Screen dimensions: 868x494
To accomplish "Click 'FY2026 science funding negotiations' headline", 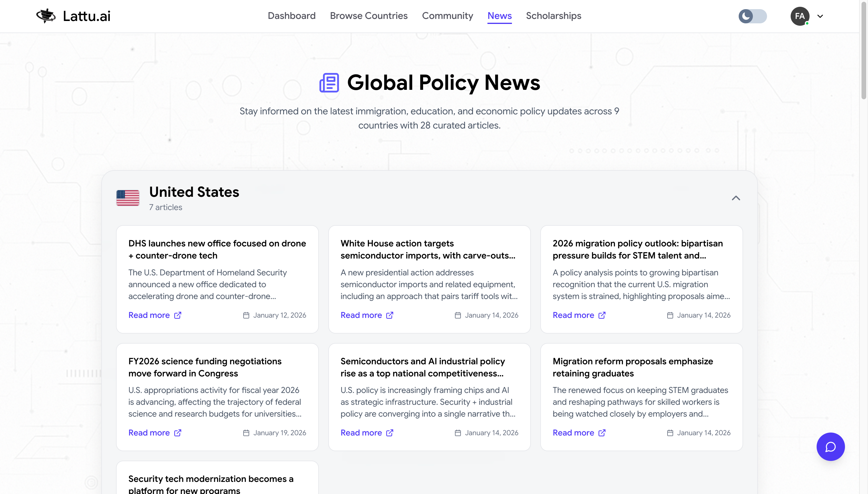I will click(205, 367).
